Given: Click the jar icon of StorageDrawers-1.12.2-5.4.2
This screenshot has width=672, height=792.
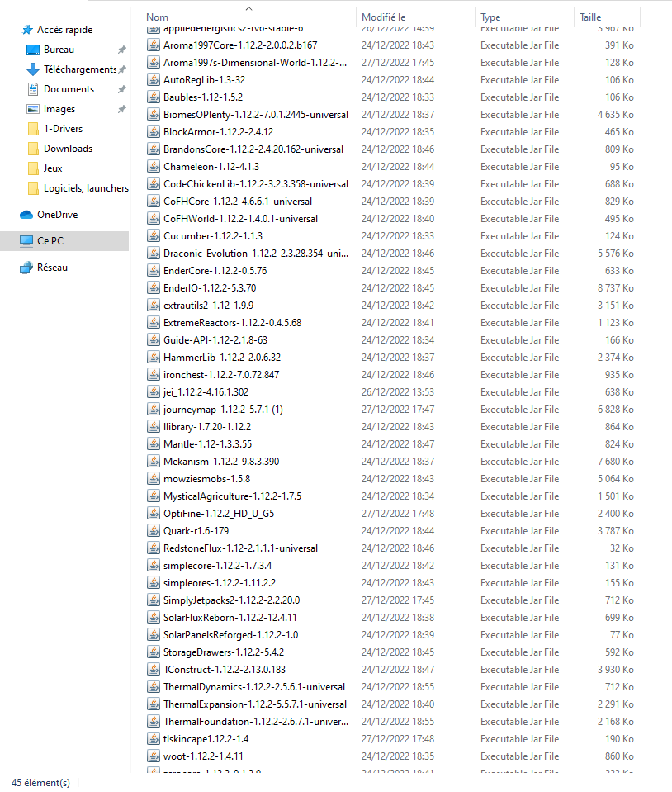Looking at the screenshot, I should tap(154, 652).
